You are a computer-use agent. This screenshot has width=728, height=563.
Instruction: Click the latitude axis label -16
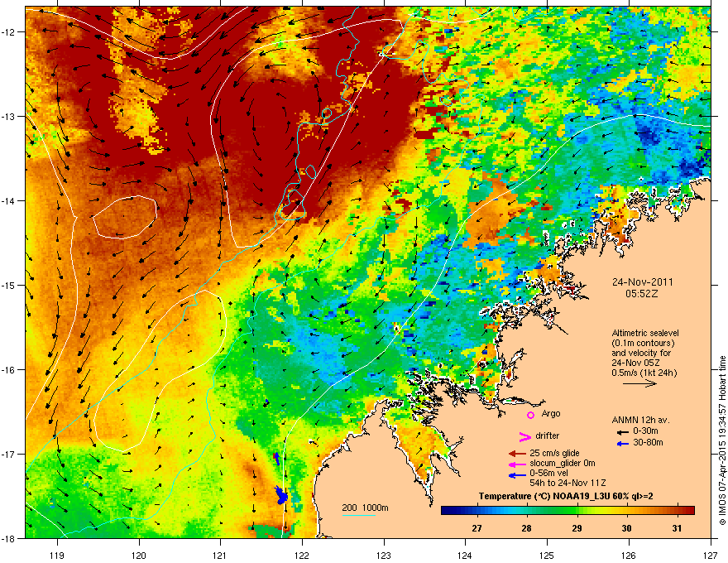click(8, 370)
